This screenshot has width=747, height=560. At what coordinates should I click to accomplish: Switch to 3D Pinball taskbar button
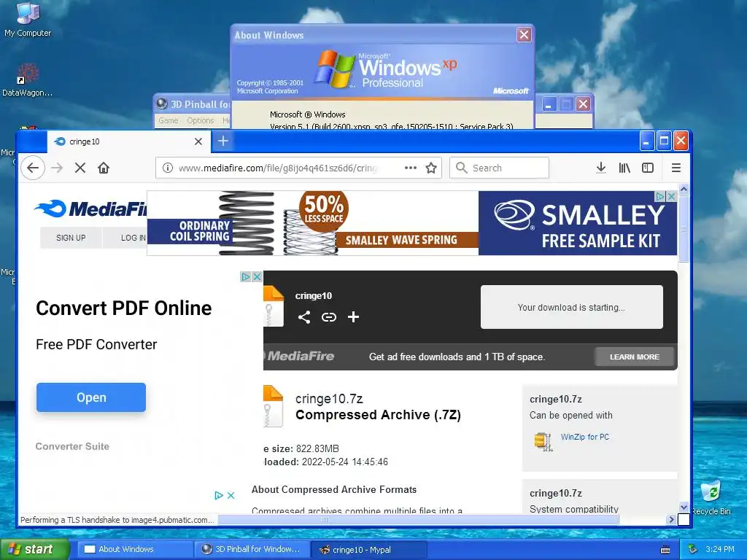coord(252,549)
